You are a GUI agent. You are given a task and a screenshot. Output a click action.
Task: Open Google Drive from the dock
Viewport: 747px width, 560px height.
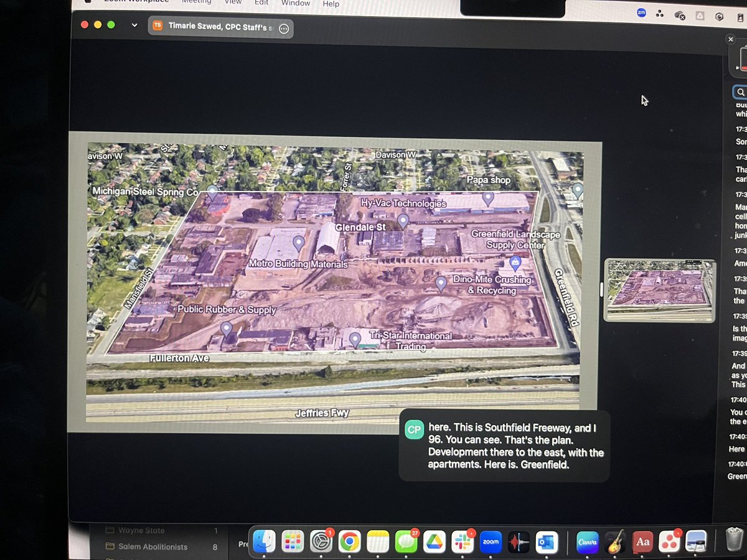(435, 542)
